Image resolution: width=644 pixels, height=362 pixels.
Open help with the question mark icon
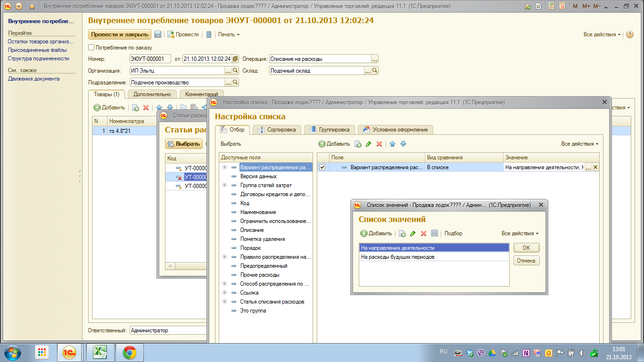click(x=629, y=34)
